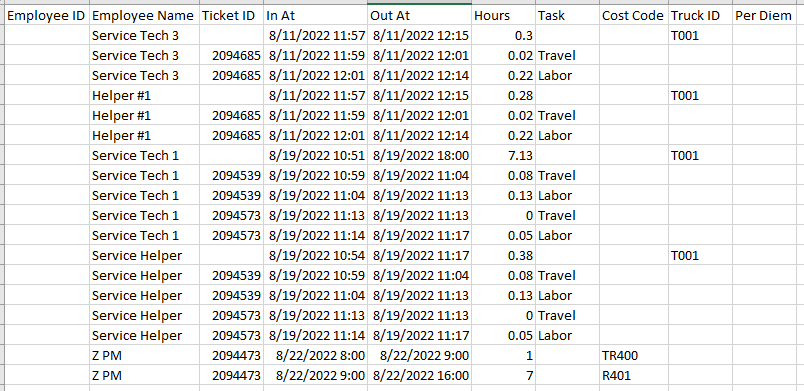This screenshot has height=391, width=804.
Task: Select the Employee ID header cell
Action: (47, 16)
